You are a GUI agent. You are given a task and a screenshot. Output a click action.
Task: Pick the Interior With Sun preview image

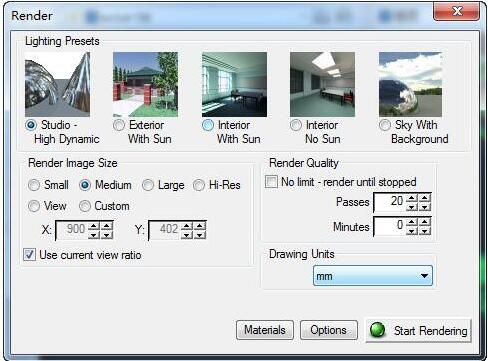click(x=234, y=84)
